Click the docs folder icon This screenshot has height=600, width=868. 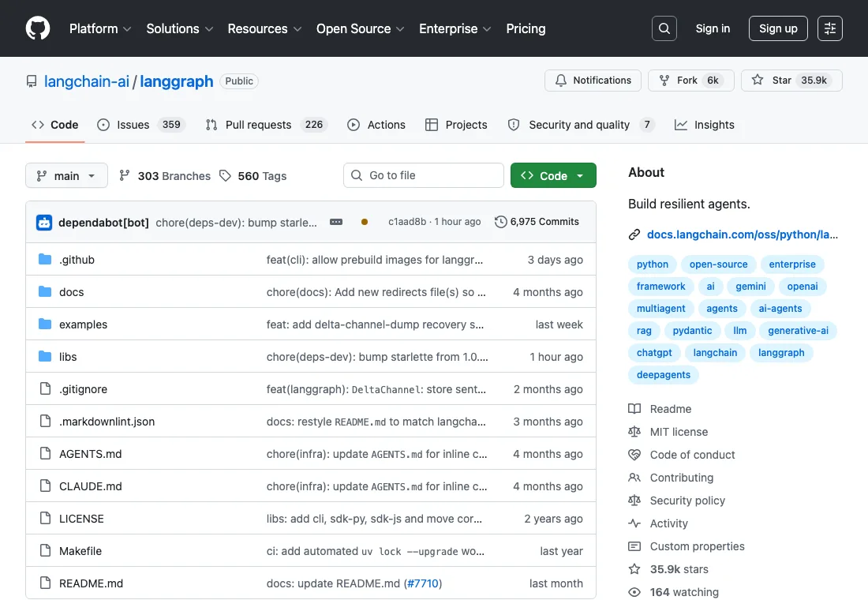pyautogui.click(x=45, y=291)
